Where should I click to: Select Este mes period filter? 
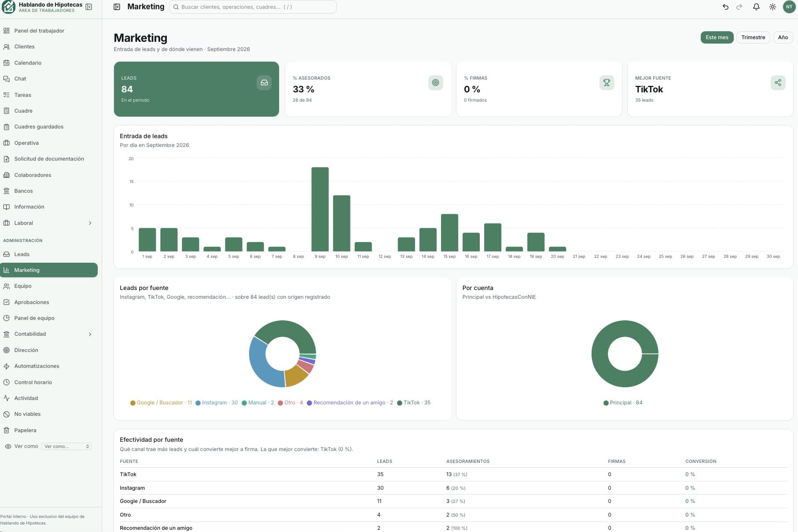[717, 37]
